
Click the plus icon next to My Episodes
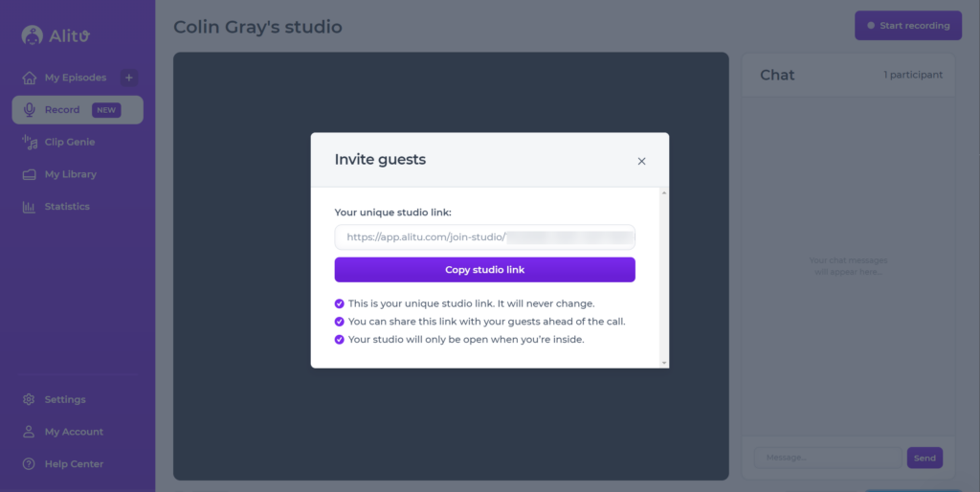pyautogui.click(x=129, y=78)
